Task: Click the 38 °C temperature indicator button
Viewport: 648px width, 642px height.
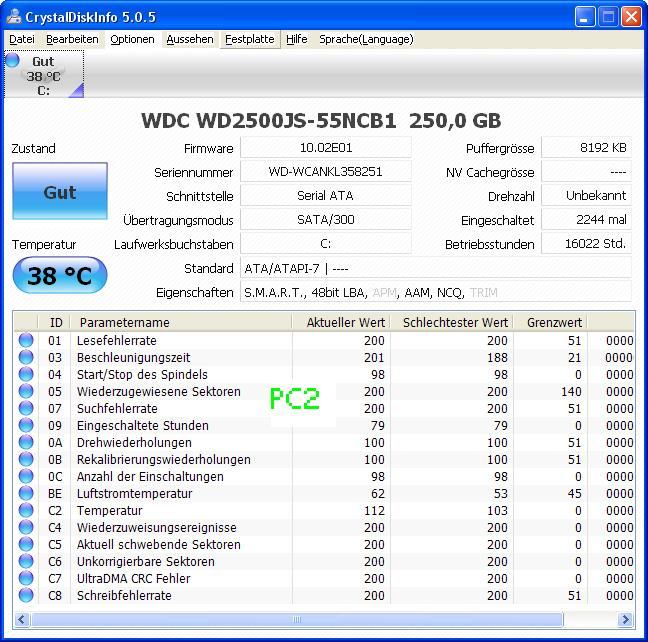Action: (60, 275)
